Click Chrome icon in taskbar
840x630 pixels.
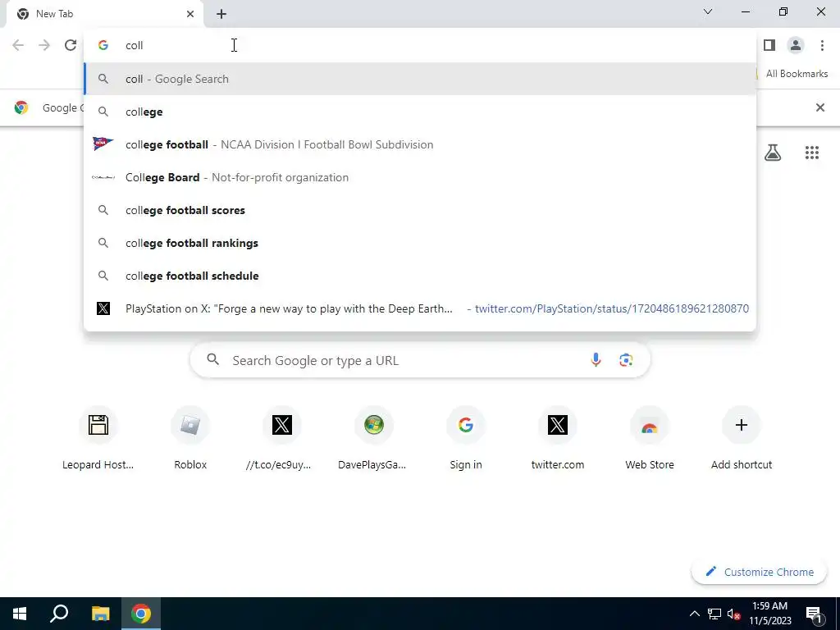tap(141, 614)
